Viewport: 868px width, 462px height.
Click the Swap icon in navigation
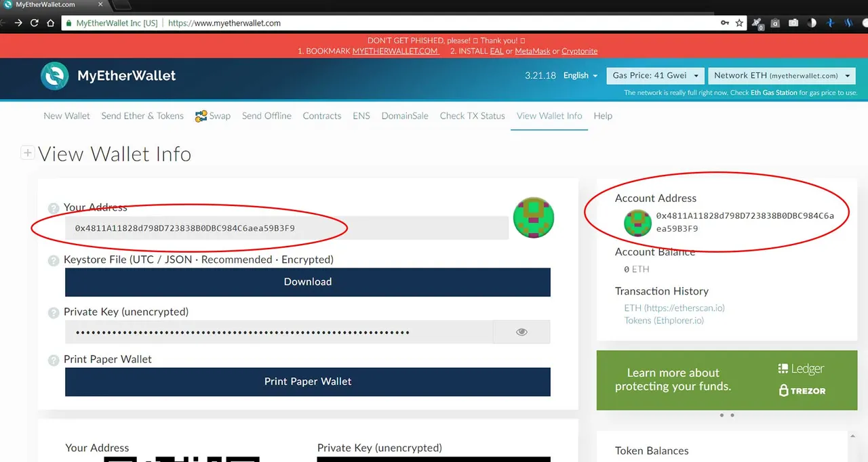point(201,117)
